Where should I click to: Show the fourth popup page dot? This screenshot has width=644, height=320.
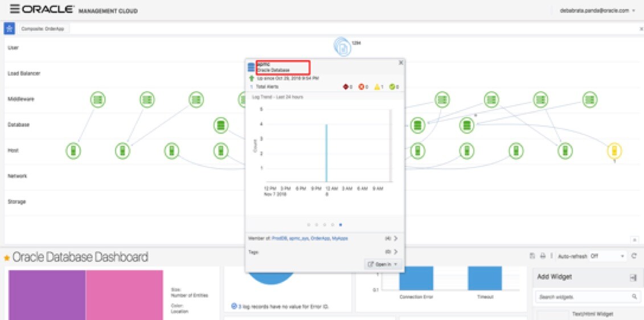[333, 225]
